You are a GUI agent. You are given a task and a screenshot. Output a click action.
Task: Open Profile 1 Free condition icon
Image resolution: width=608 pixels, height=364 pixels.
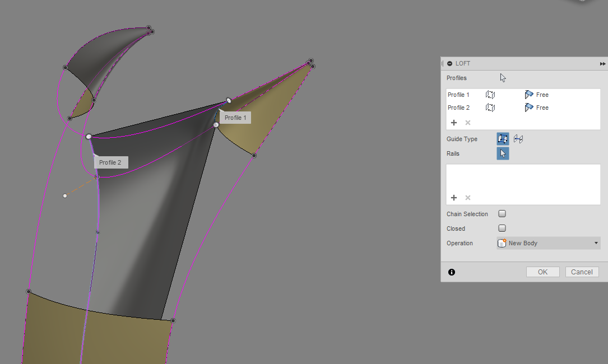pyautogui.click(x=529, y=95)
